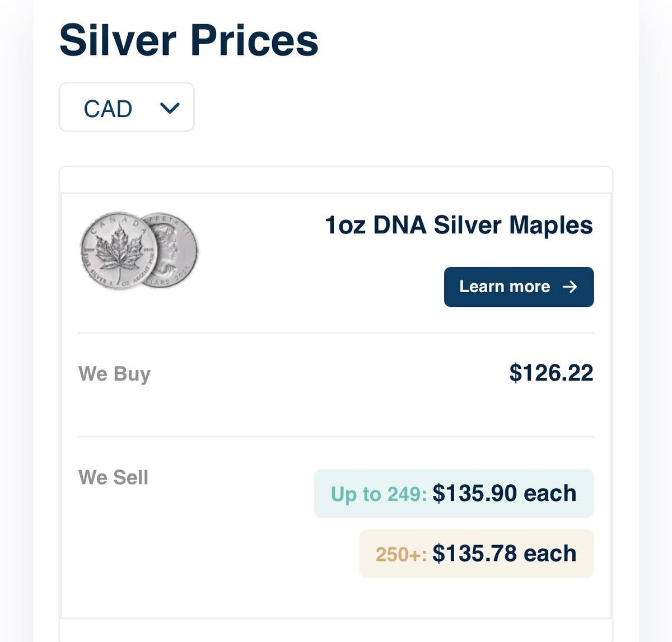Click the chevron arrow beside CAD
The image size is (672, 642).
coord(169,107)
